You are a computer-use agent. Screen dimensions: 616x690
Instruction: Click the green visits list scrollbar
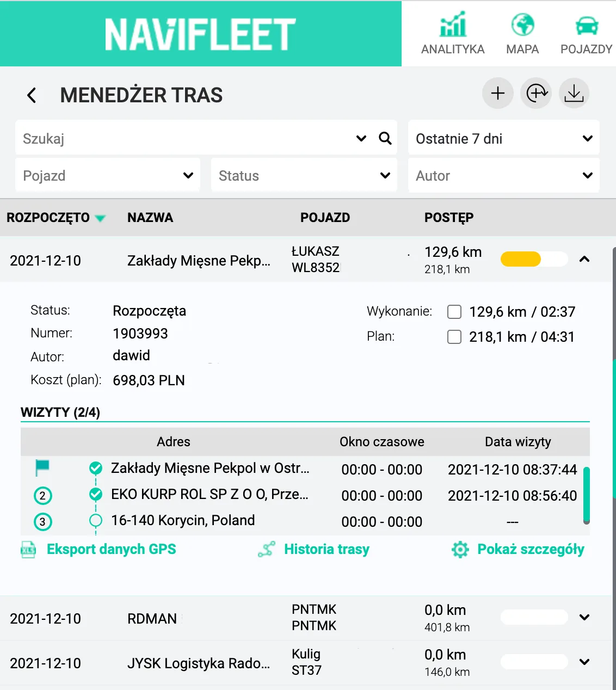click(x=587, y=495)
